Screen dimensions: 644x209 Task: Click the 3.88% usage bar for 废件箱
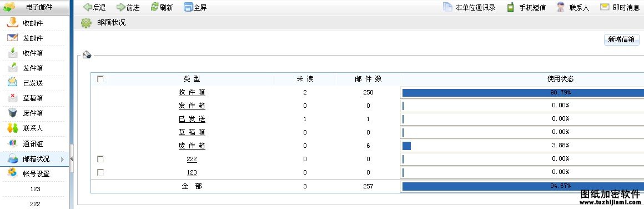pos(406,146)
